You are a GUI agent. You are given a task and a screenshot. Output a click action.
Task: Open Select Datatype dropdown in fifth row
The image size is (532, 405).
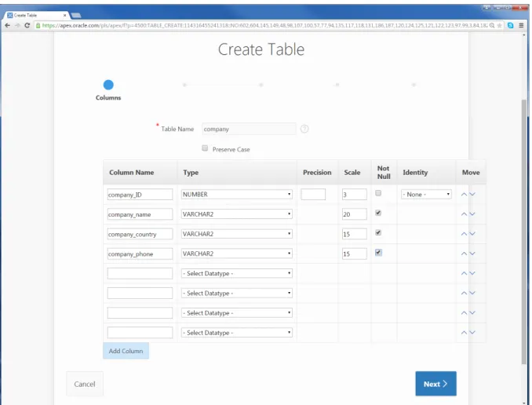[236, 273]
